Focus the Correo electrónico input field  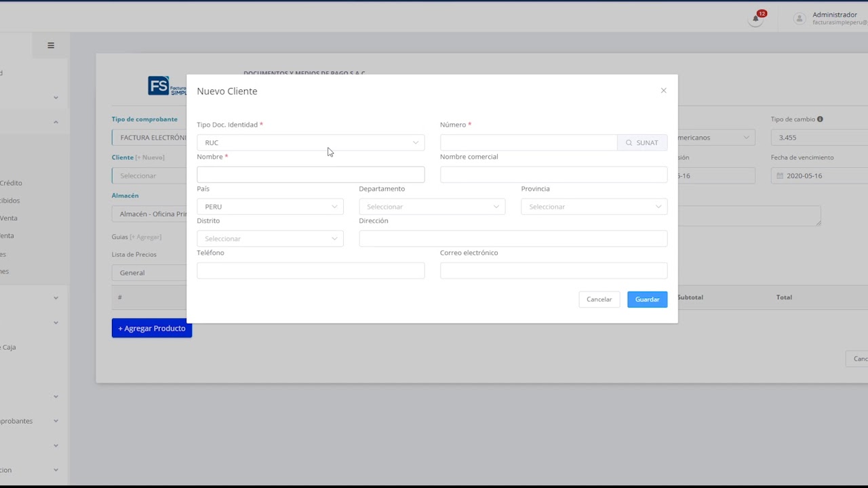click(554, 271)
